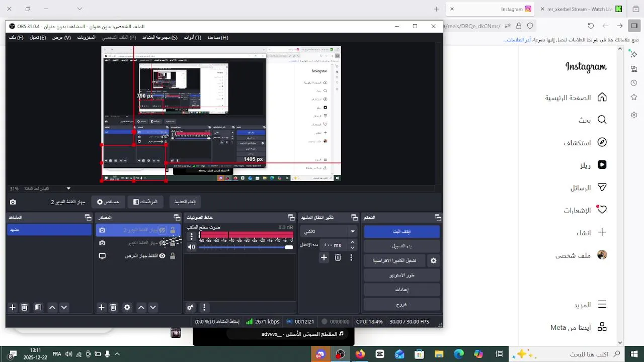Screen dimensions: 644x362
Task: Open the تعديل (E) menu
Action: pos(38,37)
